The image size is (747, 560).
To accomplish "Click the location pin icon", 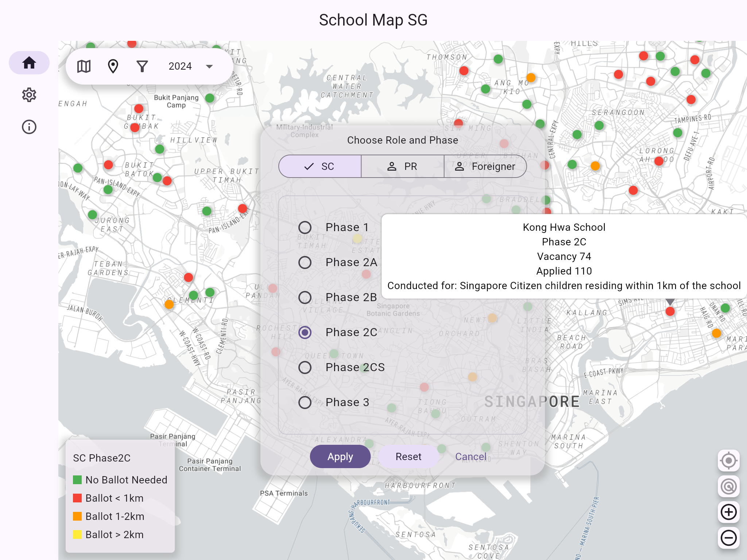I will 113,66.
